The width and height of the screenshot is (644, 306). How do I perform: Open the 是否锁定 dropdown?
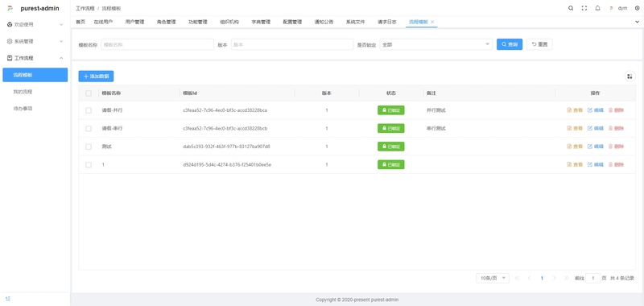click(x=436, y=44)
